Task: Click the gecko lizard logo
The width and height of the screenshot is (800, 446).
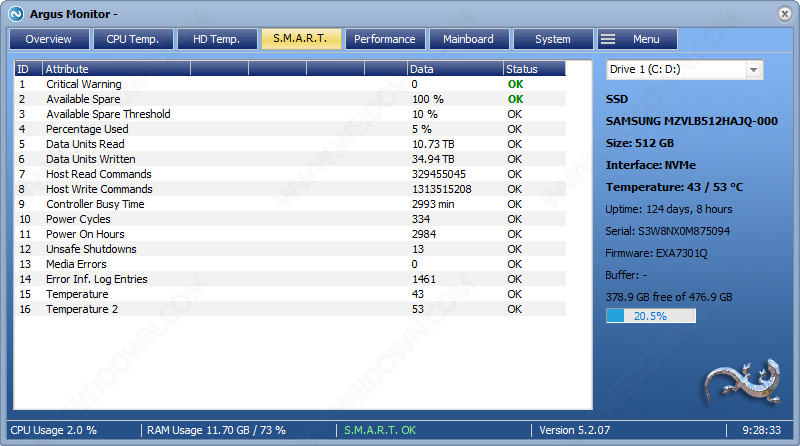Action: 742,381
